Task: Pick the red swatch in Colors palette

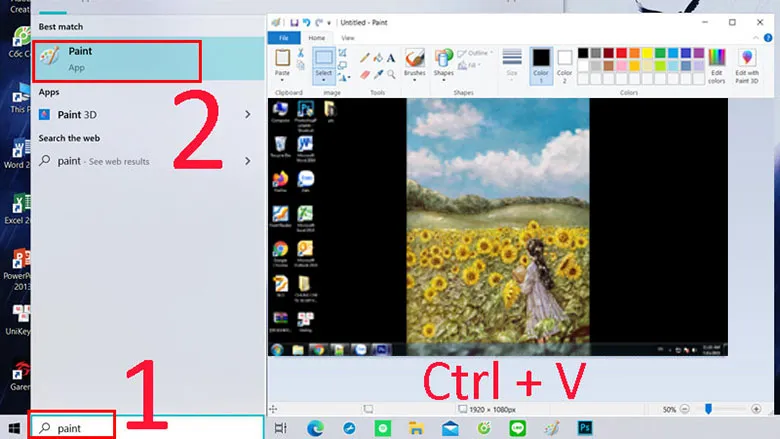Action: [x=621, y=53]
